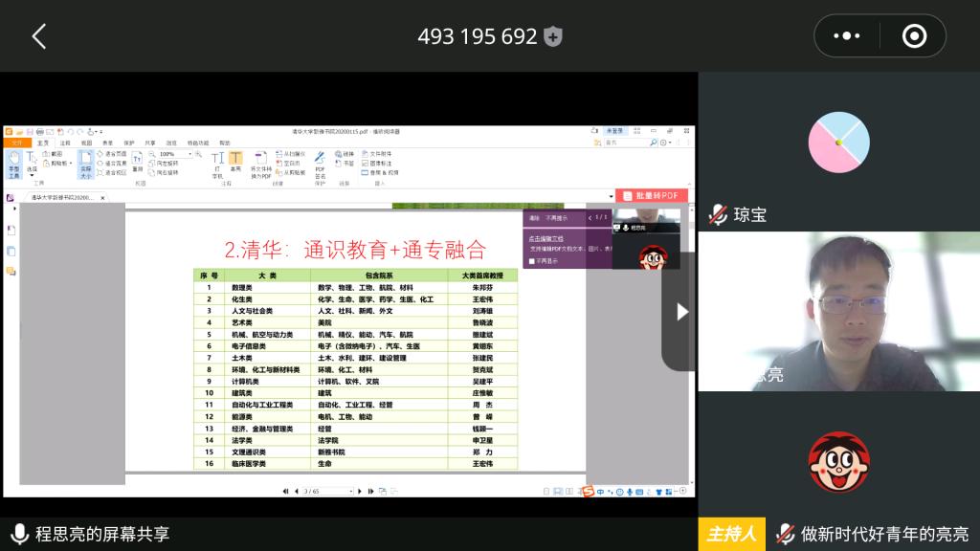Check the 不再显示 checkbox in purple popup

[x=533, y=260]
